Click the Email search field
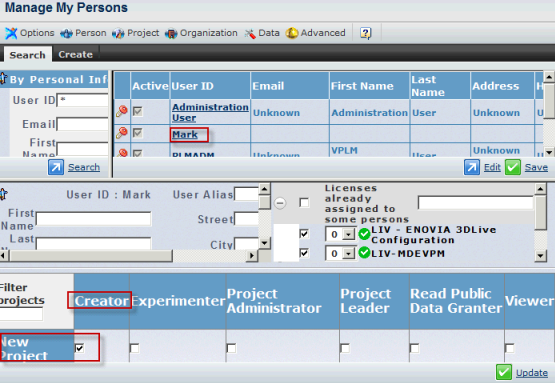The height and width of the screenshot is (383, 555). click(82, 124)
